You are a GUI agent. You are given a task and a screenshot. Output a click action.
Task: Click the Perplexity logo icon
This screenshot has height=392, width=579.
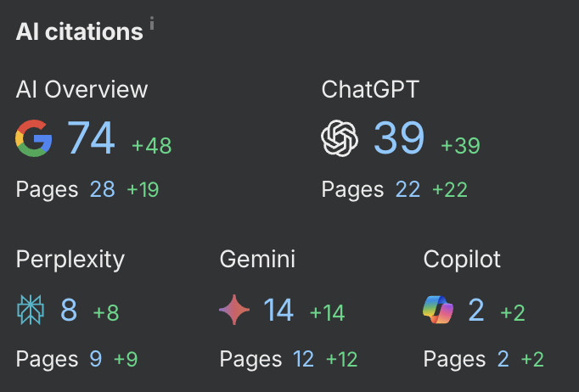[31, 310]
